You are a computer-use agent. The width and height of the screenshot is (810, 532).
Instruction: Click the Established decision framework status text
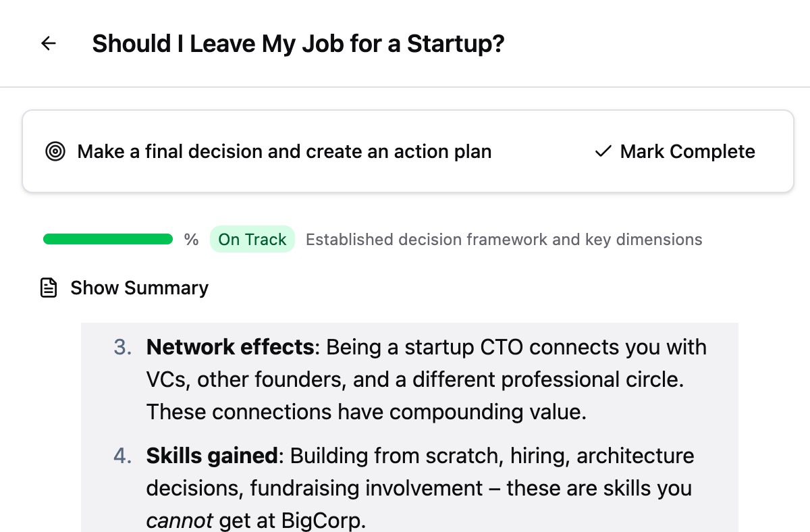[x=504, y=240]
